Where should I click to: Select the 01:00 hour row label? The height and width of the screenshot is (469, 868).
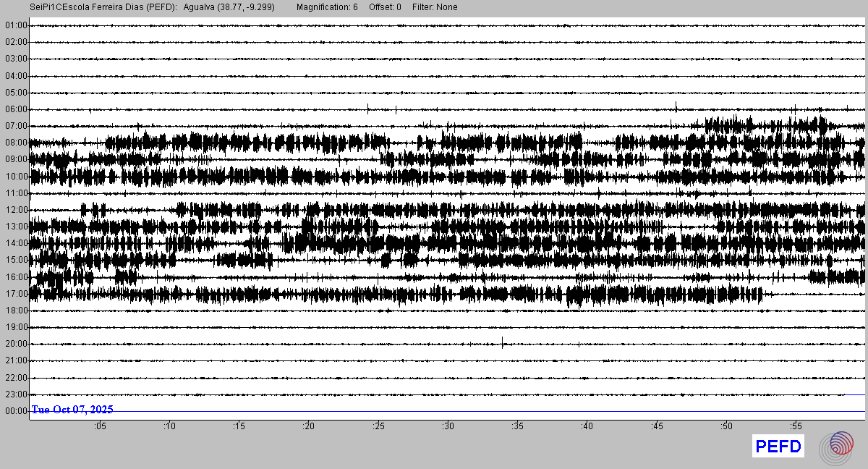point(16,25)
